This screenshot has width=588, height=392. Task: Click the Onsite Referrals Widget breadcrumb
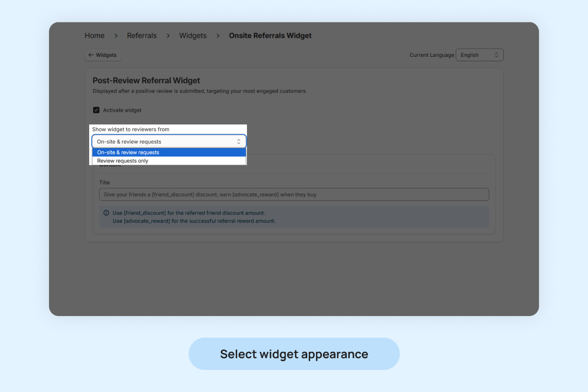(270, 36)
